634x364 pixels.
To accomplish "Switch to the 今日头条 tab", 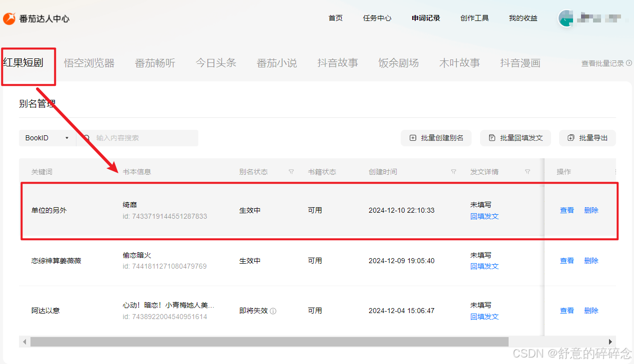I will click(216, 63).
